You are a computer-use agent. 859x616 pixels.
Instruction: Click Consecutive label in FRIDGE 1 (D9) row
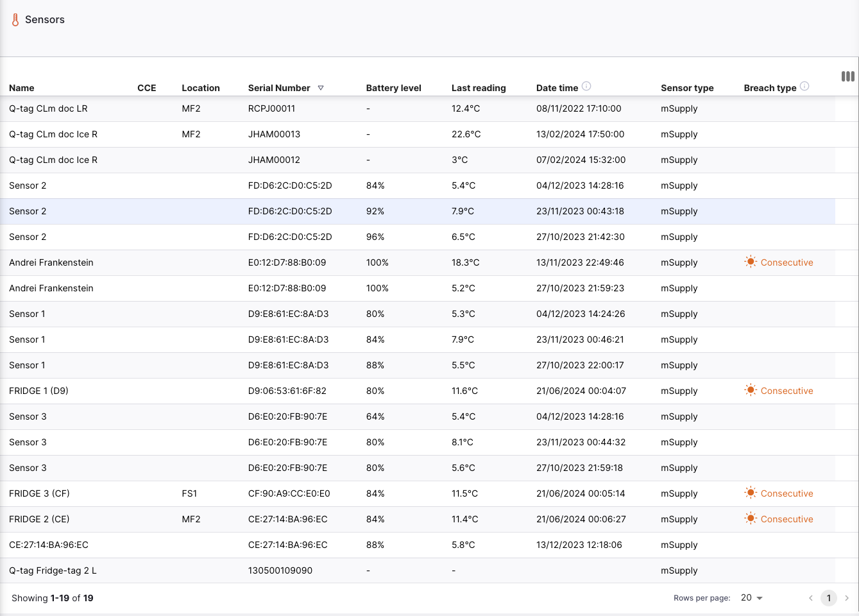click(787, 391)
